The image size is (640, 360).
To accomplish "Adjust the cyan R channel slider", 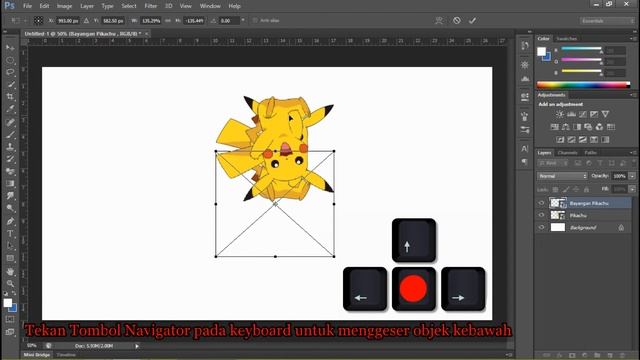I will point(581,49).
